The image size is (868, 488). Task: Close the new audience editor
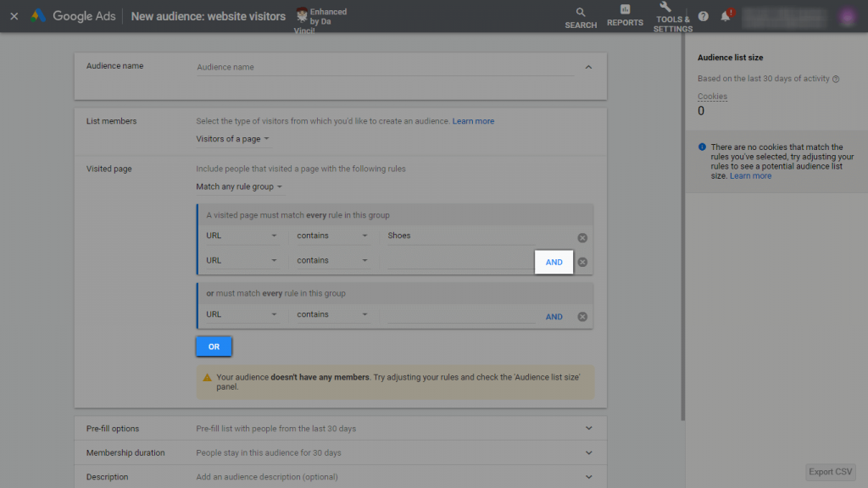(14, 16)
